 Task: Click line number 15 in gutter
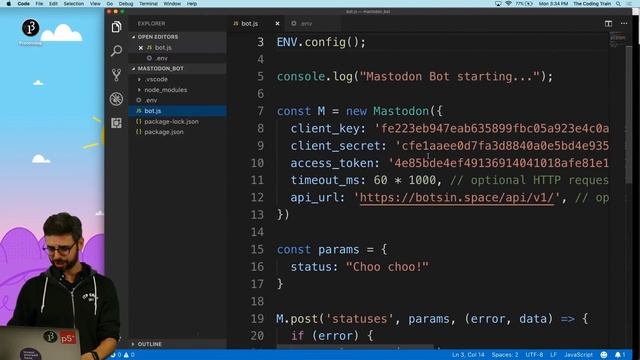257,249
